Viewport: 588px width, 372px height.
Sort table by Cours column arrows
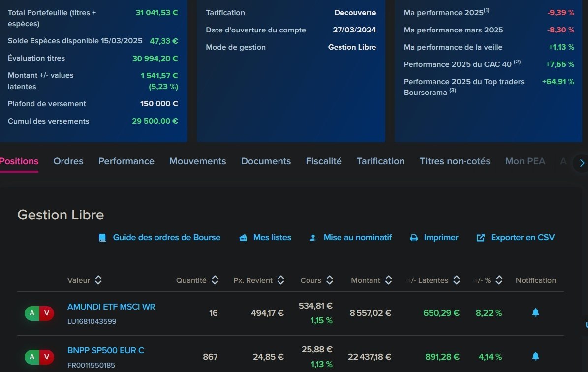pos(330,280)
